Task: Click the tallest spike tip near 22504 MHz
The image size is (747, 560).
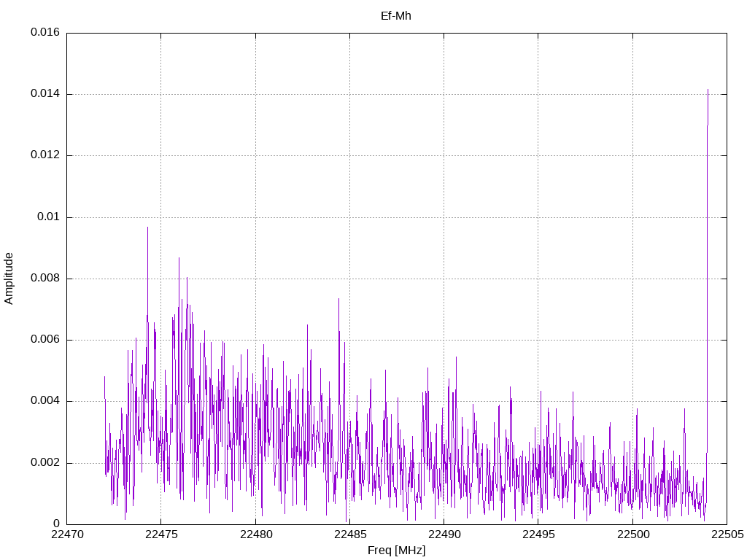Action: pos(708,90)
